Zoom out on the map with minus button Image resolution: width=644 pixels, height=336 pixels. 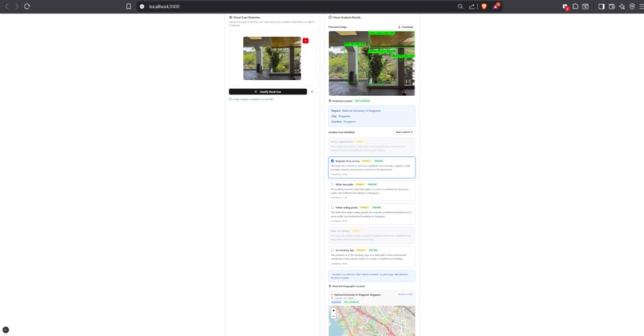[333, 316]
